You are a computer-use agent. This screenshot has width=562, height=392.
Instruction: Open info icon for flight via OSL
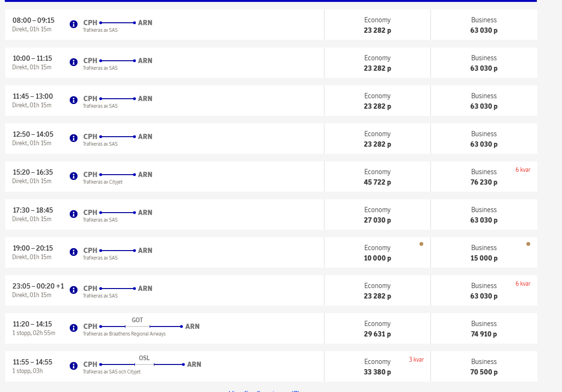tap(74, 366)
